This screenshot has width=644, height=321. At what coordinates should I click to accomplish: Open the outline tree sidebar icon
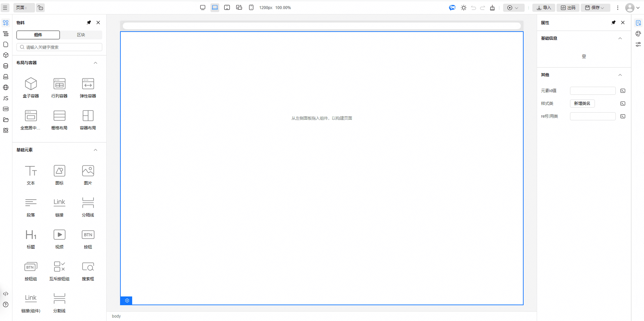click(x=6, y=34)
